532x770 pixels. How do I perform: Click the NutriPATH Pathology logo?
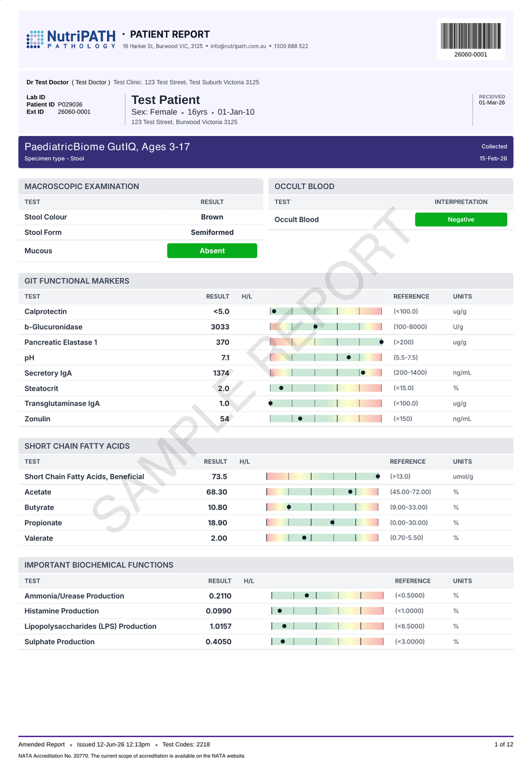71,40
